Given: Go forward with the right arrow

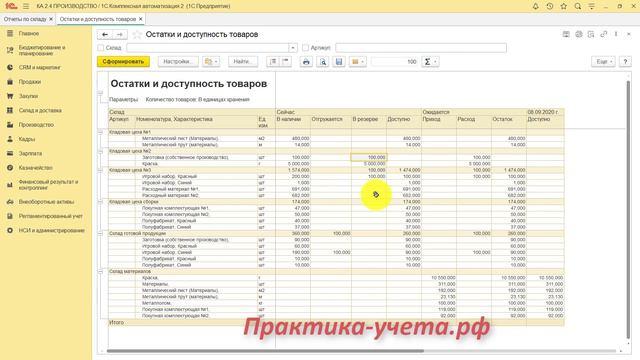Looking at the screenshot, I should pyautogui.click(x=120, y=35).
